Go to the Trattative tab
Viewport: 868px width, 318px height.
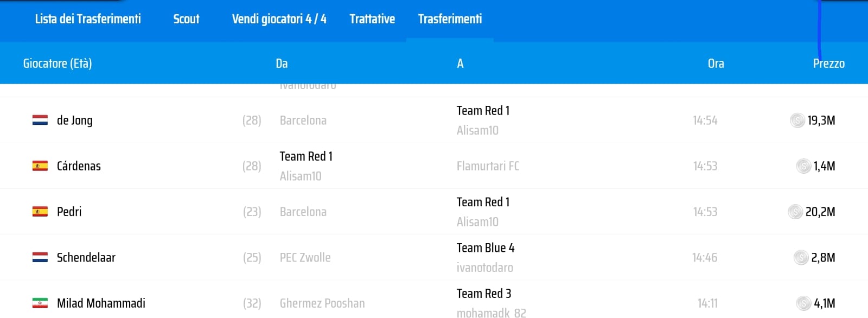(x=372, y=20)
